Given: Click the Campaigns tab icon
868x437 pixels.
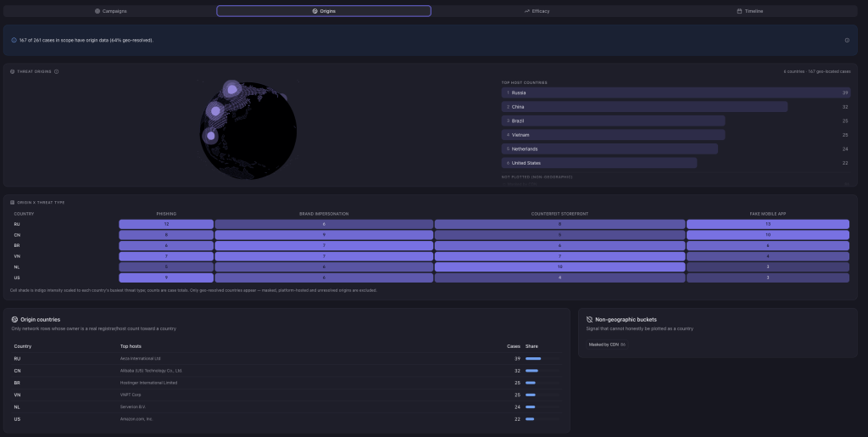Looking at the screenshot, I should pyautogui.click(x=97, y=11).
